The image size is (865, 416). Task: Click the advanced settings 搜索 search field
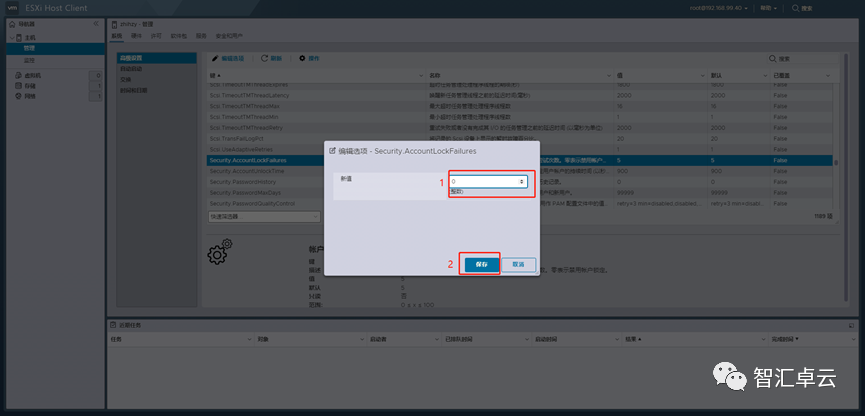[803, 58]
